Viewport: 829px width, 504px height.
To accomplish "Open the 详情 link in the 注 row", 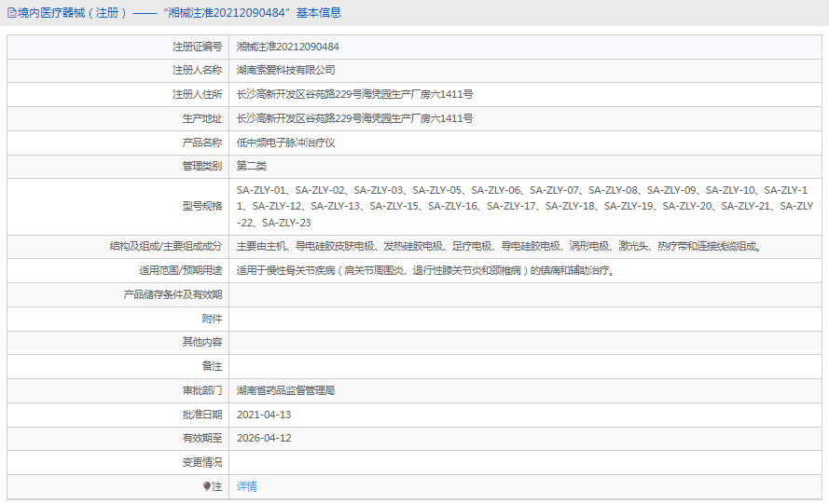I will click(x=246, y=486).
